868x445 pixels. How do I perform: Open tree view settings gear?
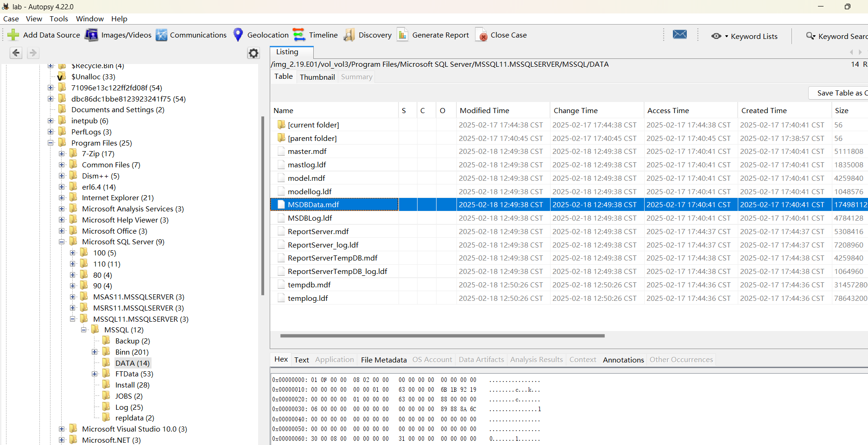(253, 53)
